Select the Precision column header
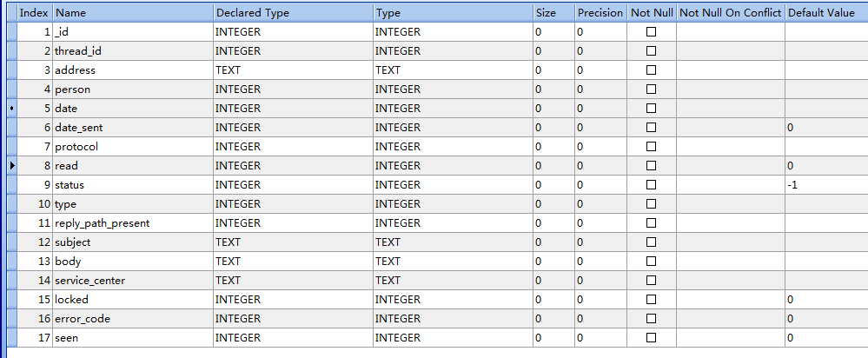The image size is (868, 358). tap(600, 13)
